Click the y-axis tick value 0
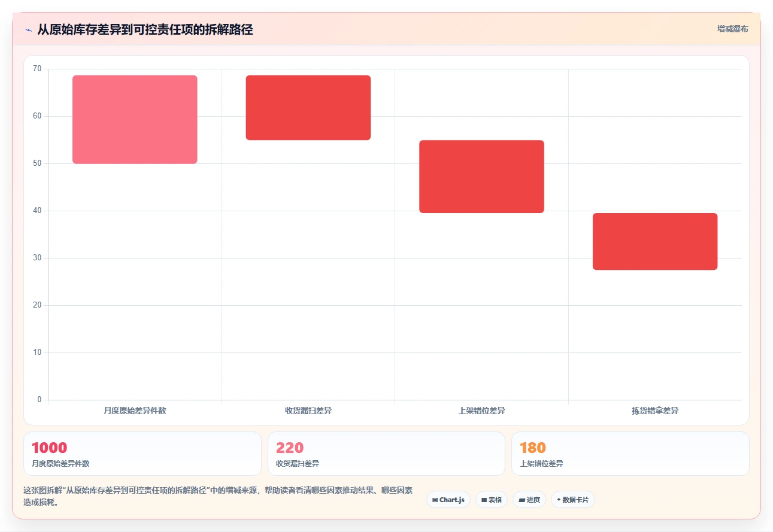 pos(40,400)
